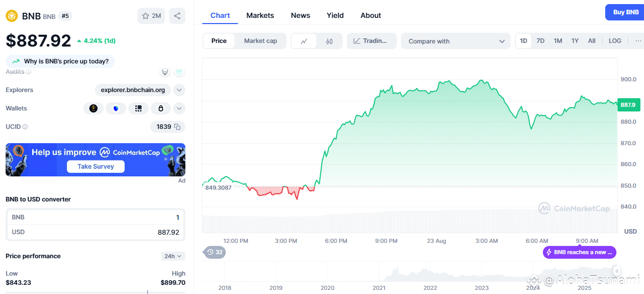Click the timeline pause handle at right
This screenshot has width=644, height=294.
tap(617, 271)
